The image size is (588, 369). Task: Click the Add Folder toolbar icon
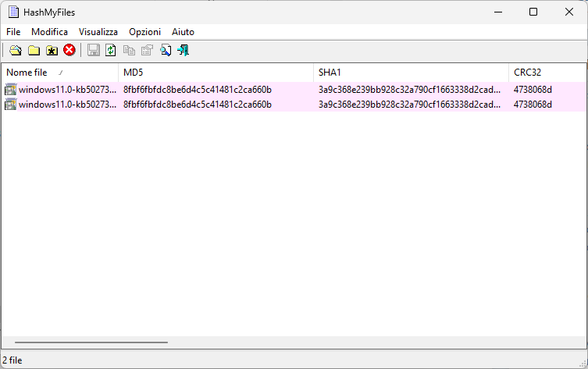34,50
